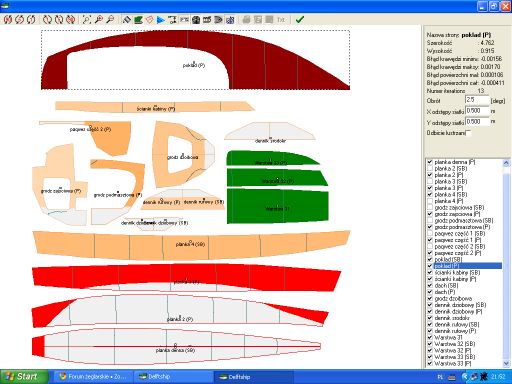Click the zoom out magnifier icon
The width and height of the screenshot is (512, 384).
110,20
